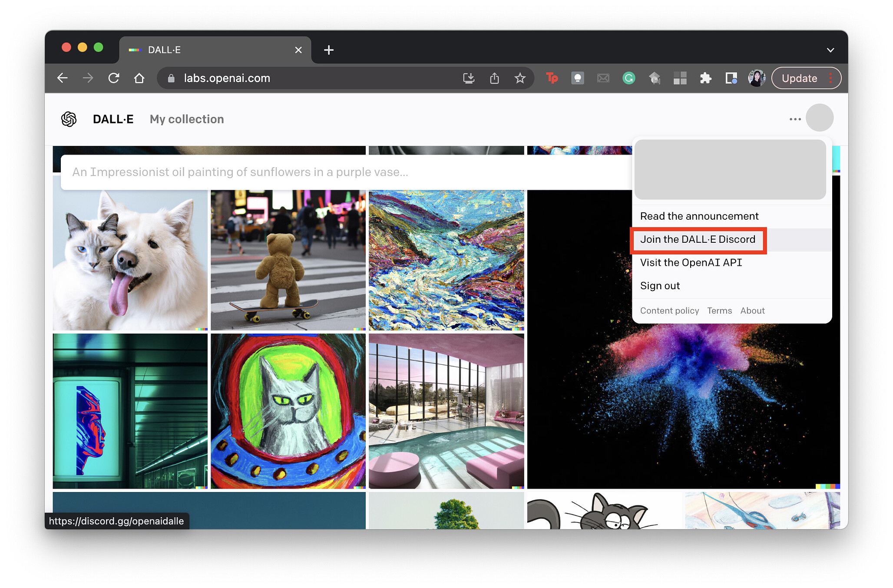Open the three-dot options menu in the DALL·E header
The width and height of the screenshot is (893, 588).
click(x=795, y=119)
